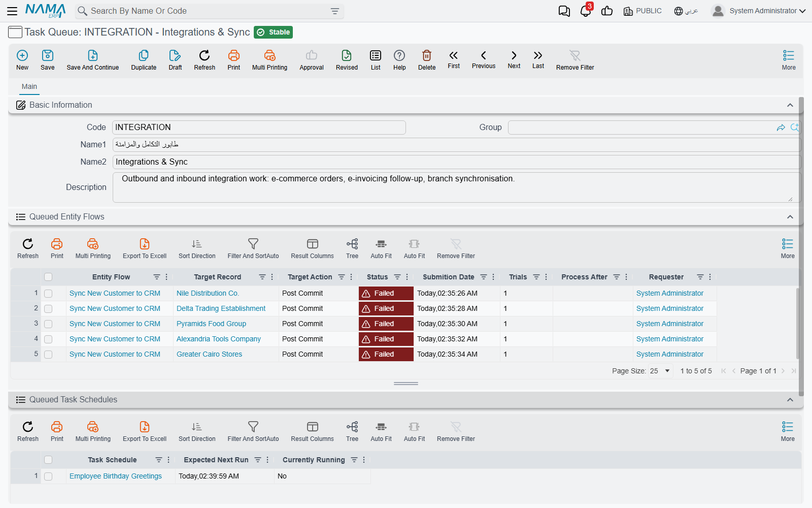Click the main toolbar Print icon
Viewport: 812px width, 508px height.
click(234, 55)
